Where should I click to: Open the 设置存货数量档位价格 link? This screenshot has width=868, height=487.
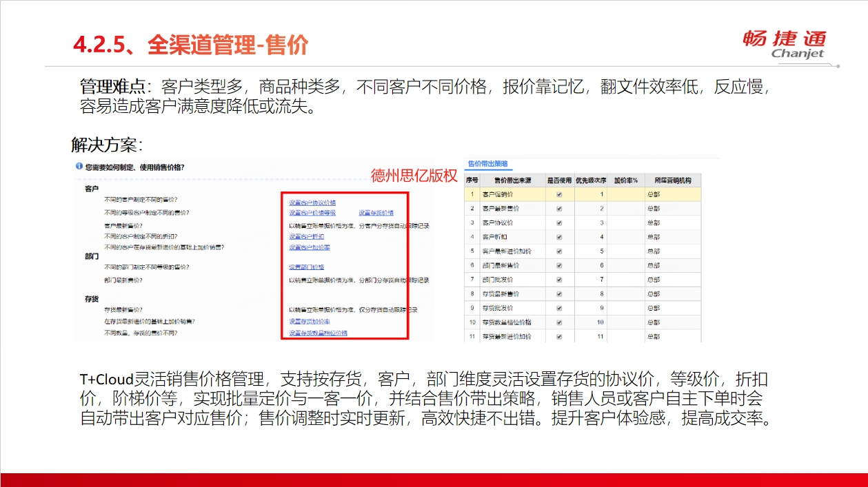pyautogui.click(x=318, y=333)
